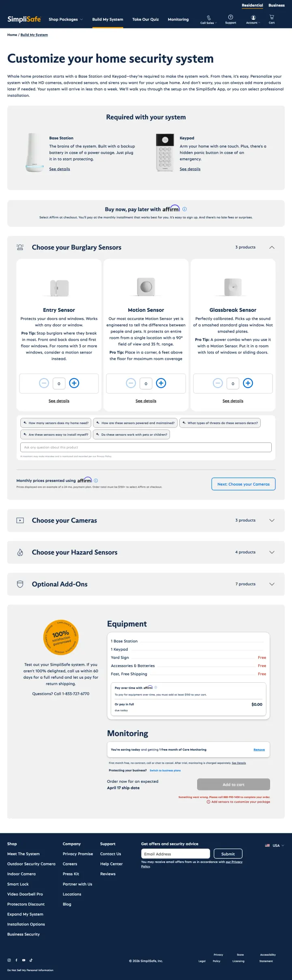
Task: Click the Glassbreak Sensor quantity field
Action: tap(233, 383)
